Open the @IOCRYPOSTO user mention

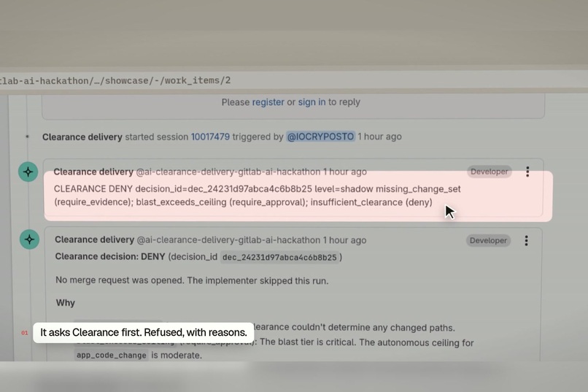[320, 137]
